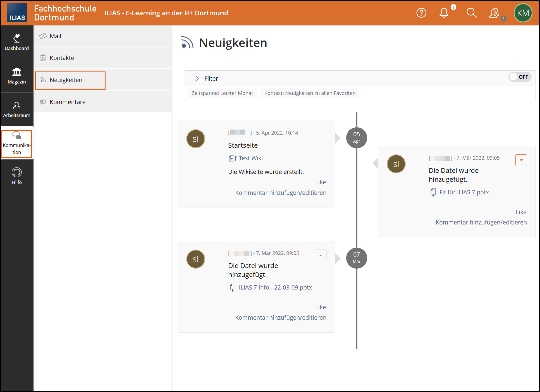This screenshot has height=392, width=540.
Task: Open dropdown on Fit für ILIAS entry
Action: [x=521, y=160]
